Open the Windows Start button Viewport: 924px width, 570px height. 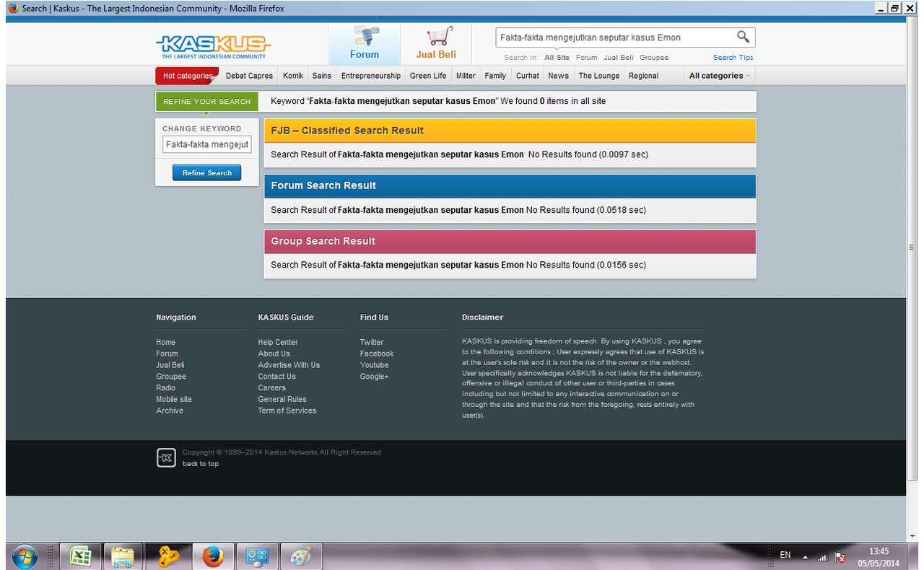24,556
